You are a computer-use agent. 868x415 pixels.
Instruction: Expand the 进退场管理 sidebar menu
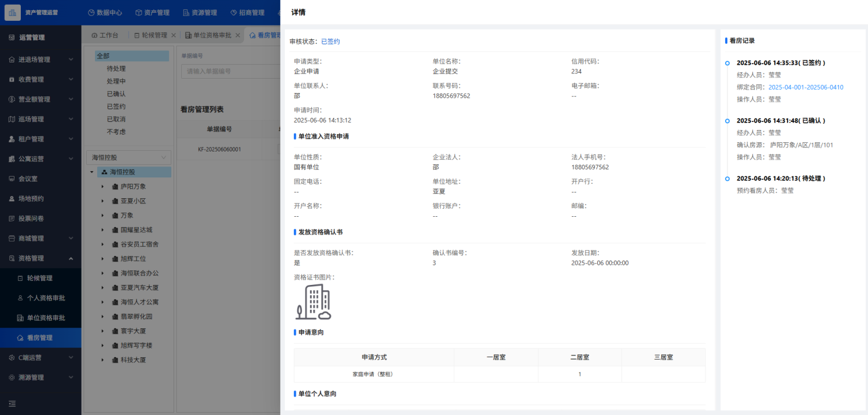tap(41, 60)
